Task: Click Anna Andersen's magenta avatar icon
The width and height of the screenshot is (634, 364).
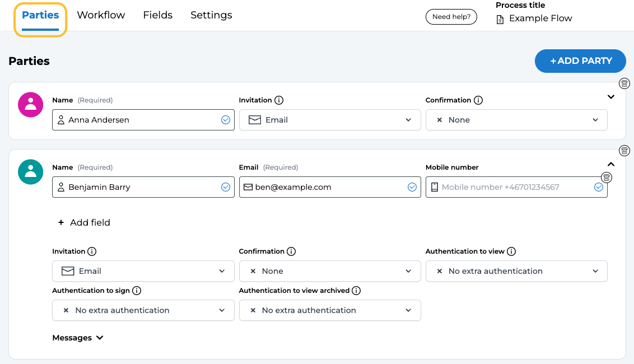Action: click(x=31, y=105)
